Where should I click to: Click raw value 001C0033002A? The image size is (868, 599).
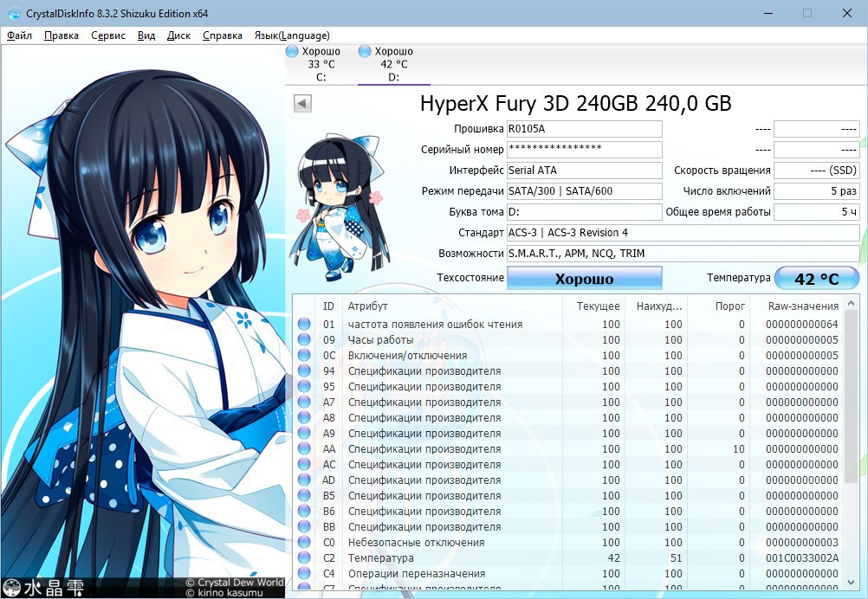tap(802, 558)
